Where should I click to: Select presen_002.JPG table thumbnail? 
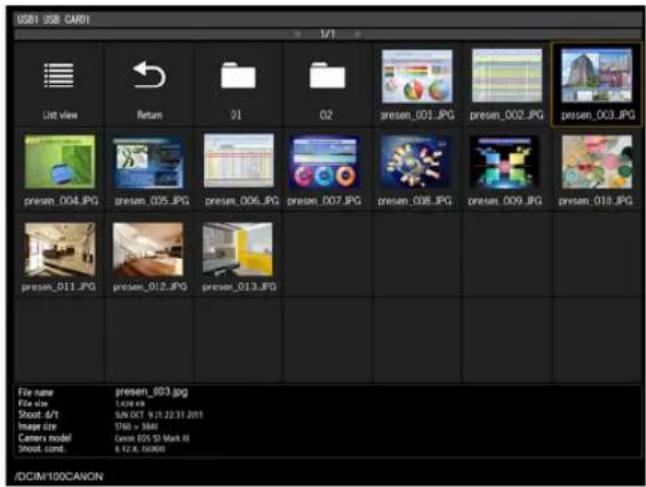(x=507, y=75)
